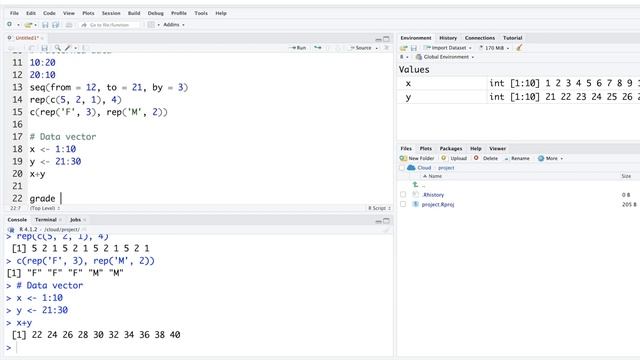Open the File menu
This screenshot has width=640, height=360.
(x=14, y=13)
